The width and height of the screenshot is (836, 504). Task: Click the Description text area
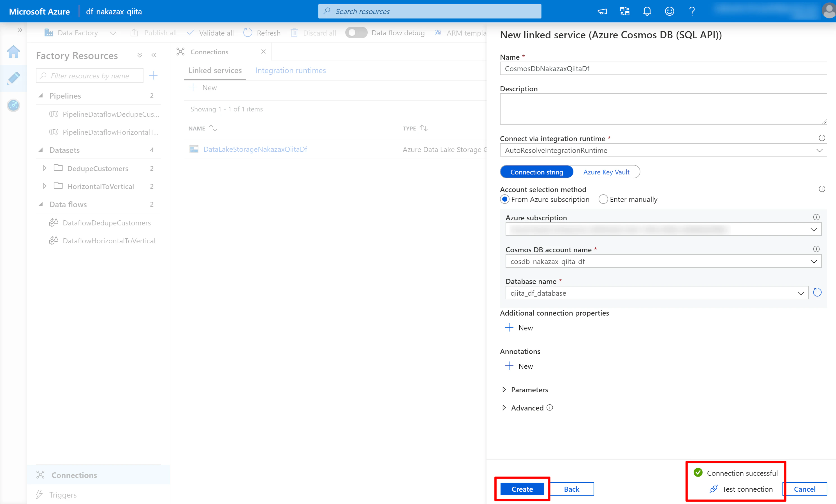(663, 109)
